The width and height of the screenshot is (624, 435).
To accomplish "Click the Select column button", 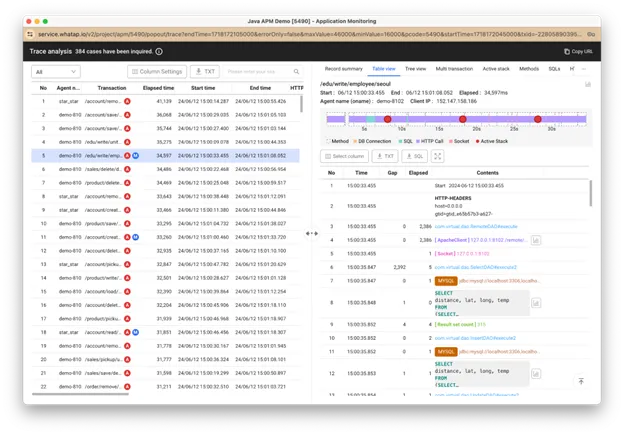I will pyautogui.click(x=345, y=156).
